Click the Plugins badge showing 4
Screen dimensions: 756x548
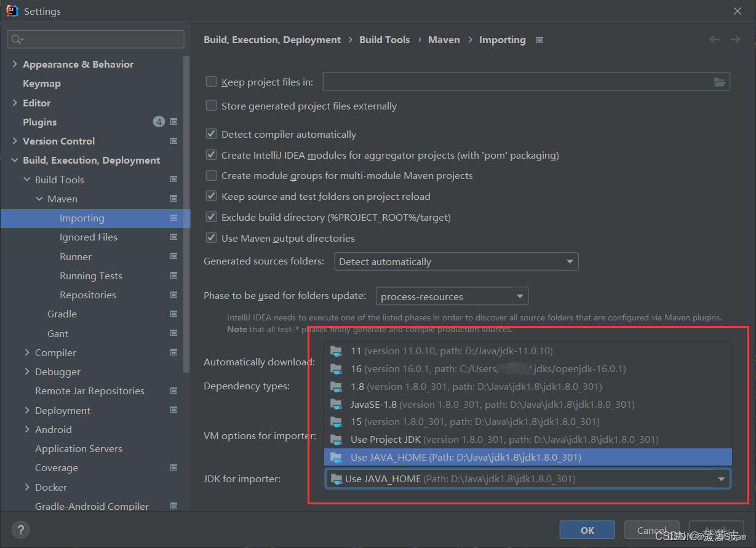click(x=159, y=121)
